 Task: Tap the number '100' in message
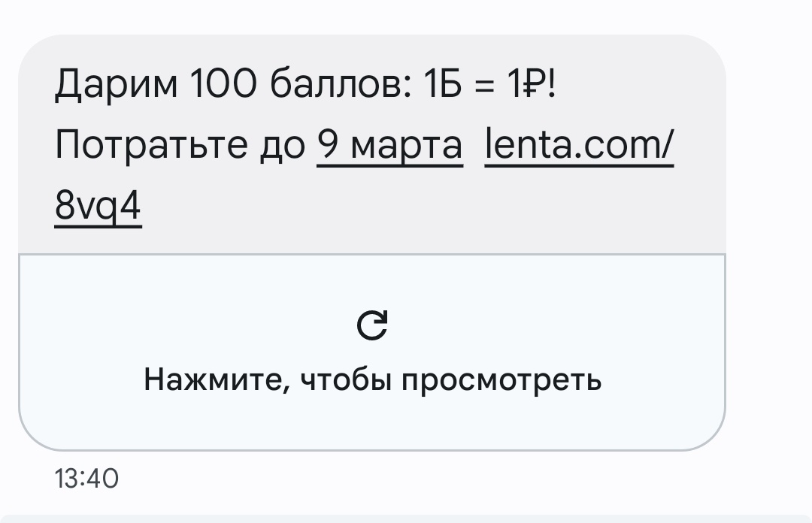point(223,83)
